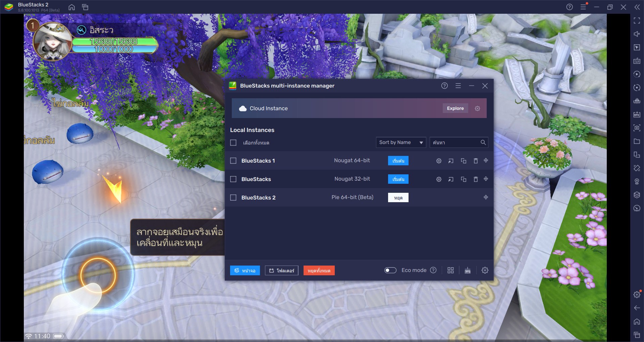Check the BlueStacks 2 checkbox
Image resolution: width=644 pixels, height=342 pixels.
(233, 198)
